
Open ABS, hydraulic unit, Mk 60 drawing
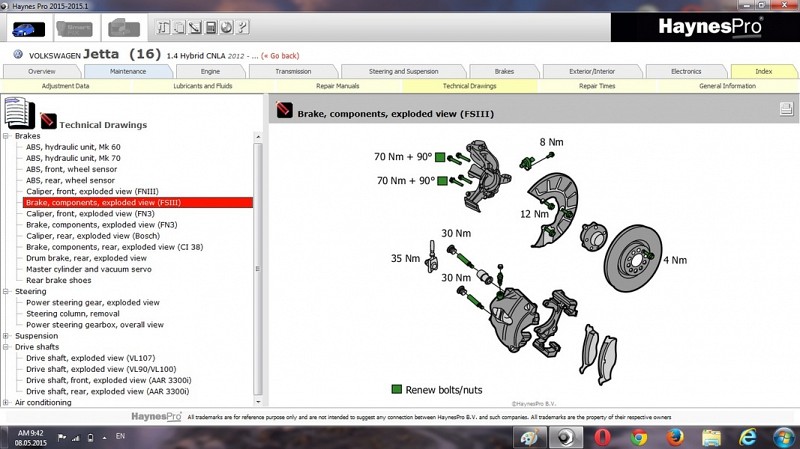tap(73, 147)
